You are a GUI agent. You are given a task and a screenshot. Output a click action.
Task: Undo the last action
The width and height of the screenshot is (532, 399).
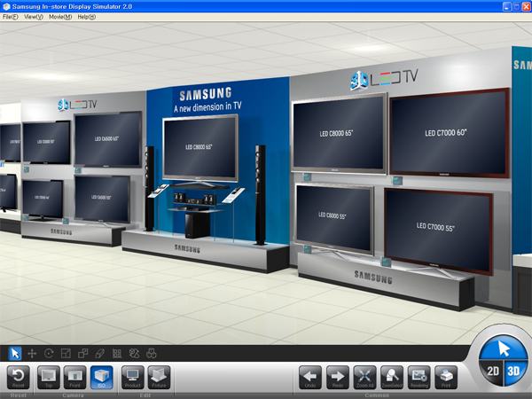(310, 378)
